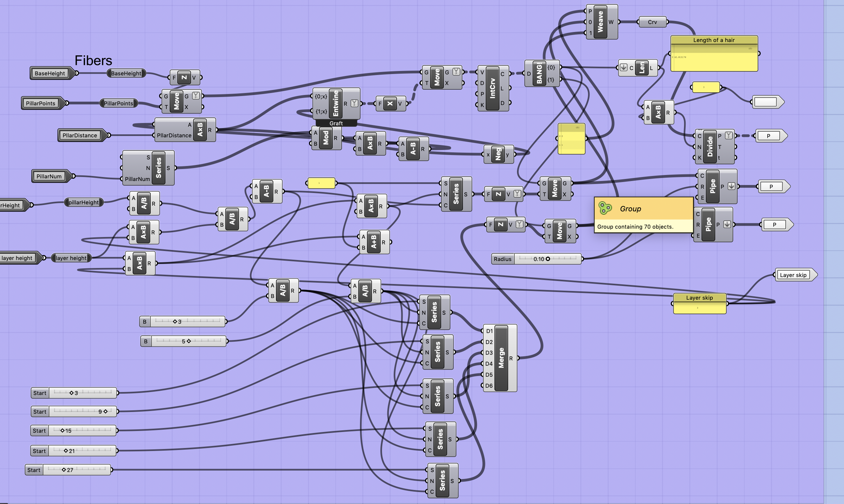Viewport: 844px width, 504px height.
Task: Click the Start slider handle showing 9
Action: pyautogui.click(x=105, y=411)
